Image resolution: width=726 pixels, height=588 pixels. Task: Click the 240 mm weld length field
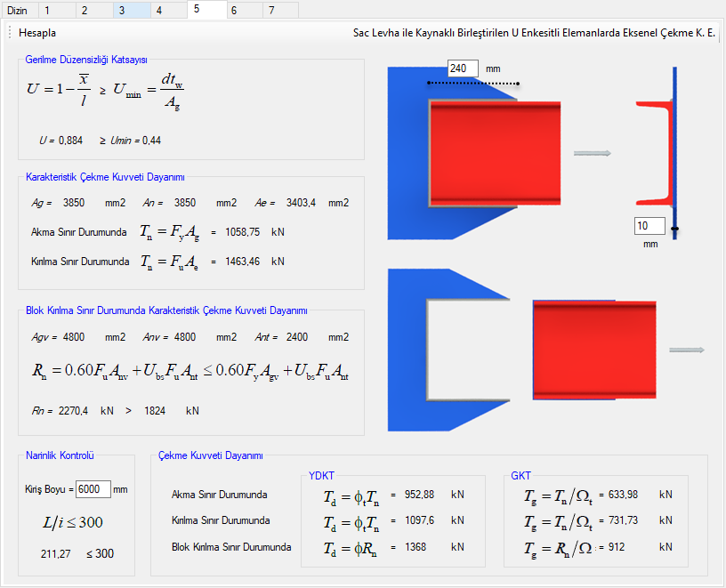(x=463, y=68)
